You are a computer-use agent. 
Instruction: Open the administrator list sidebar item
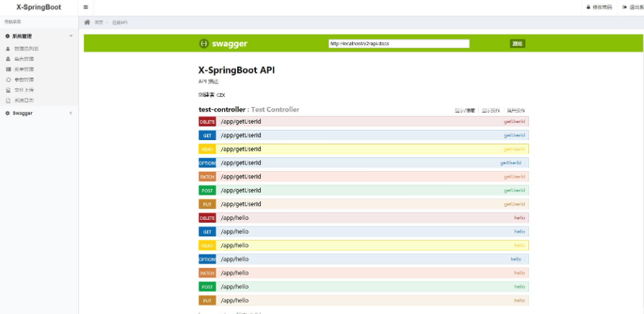(26, 48)
